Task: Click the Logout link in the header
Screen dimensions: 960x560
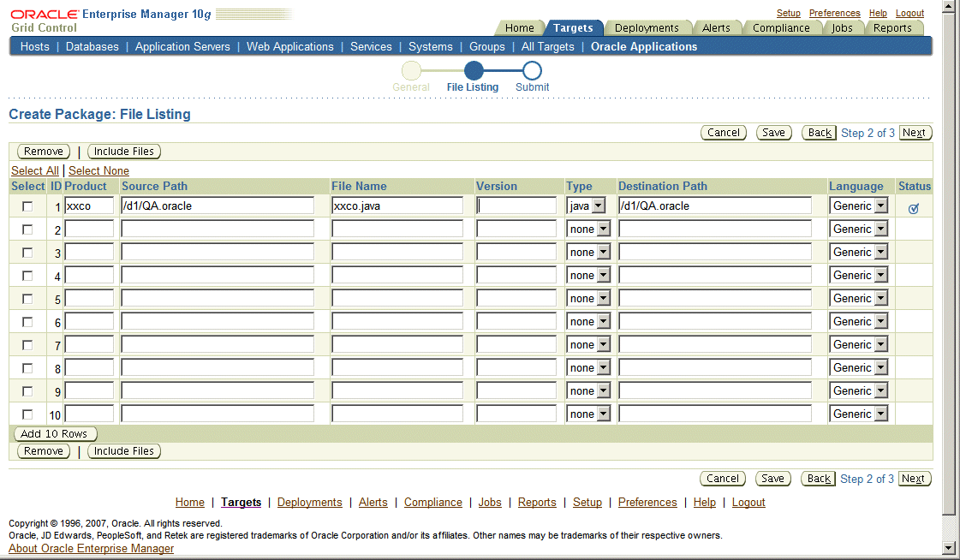Action: click(x=909, y=13)
